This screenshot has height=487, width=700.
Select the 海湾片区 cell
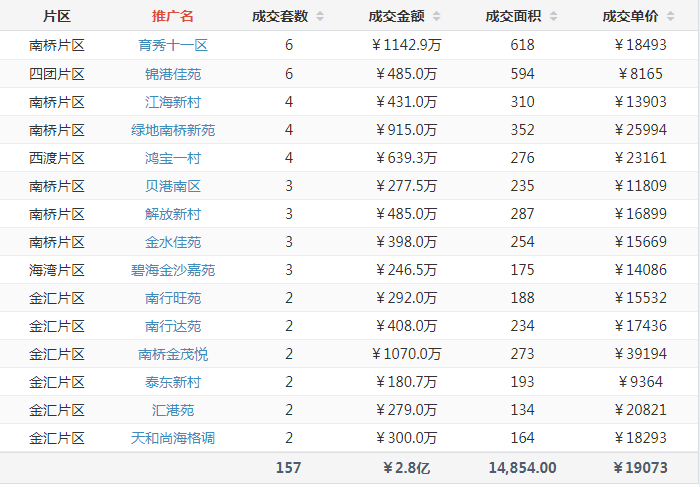57,270
